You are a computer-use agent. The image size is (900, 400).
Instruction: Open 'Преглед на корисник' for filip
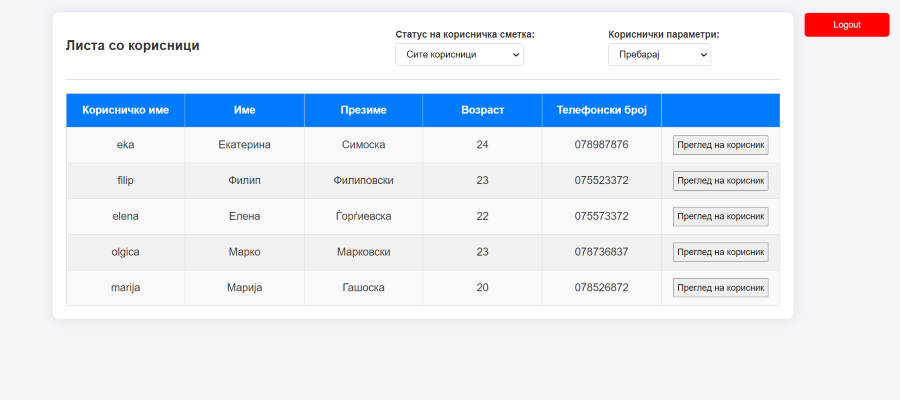[720, 181]
